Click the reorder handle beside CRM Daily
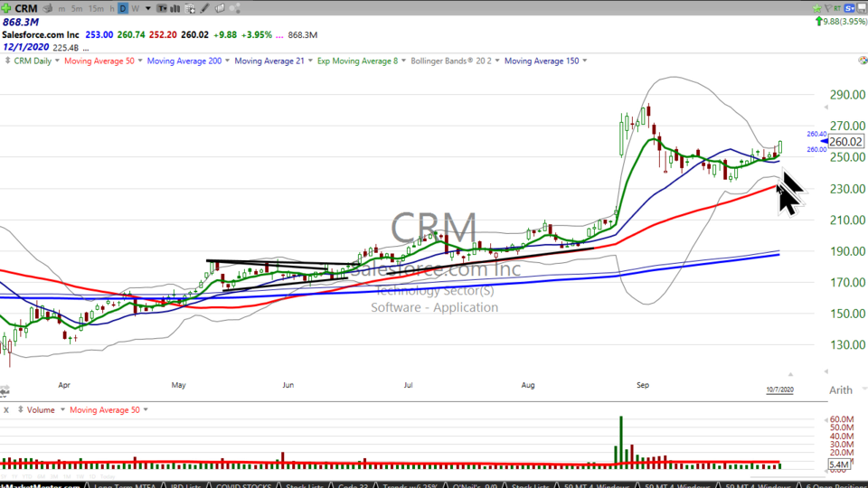The height and width of the screenshot is (488, 868). point(7,61)
